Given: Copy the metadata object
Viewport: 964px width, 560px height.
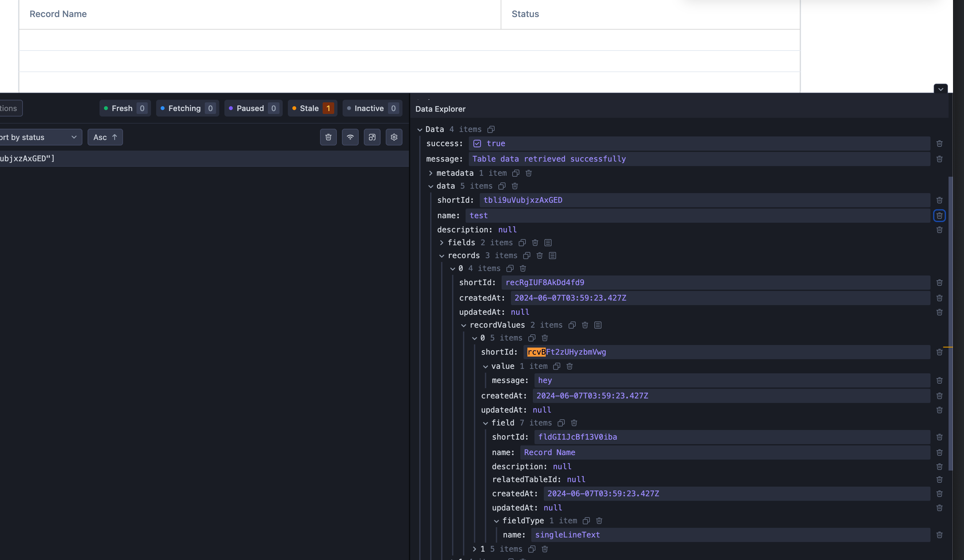Looking at the screenshot, I should tap(516, 173).
